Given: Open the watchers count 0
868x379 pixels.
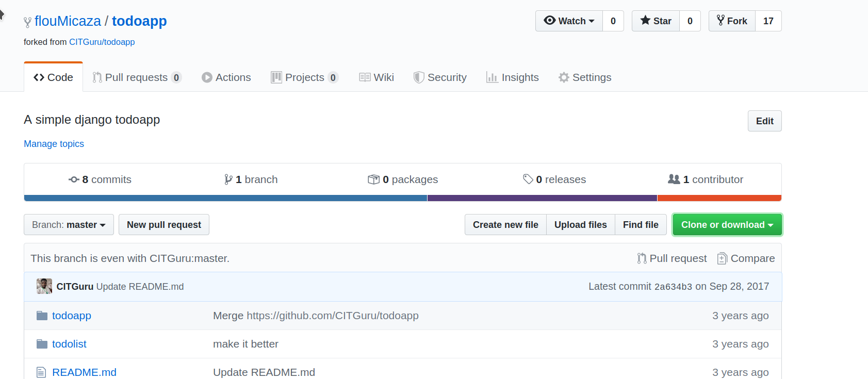Looking at the screenshot, I should (613, 21).
